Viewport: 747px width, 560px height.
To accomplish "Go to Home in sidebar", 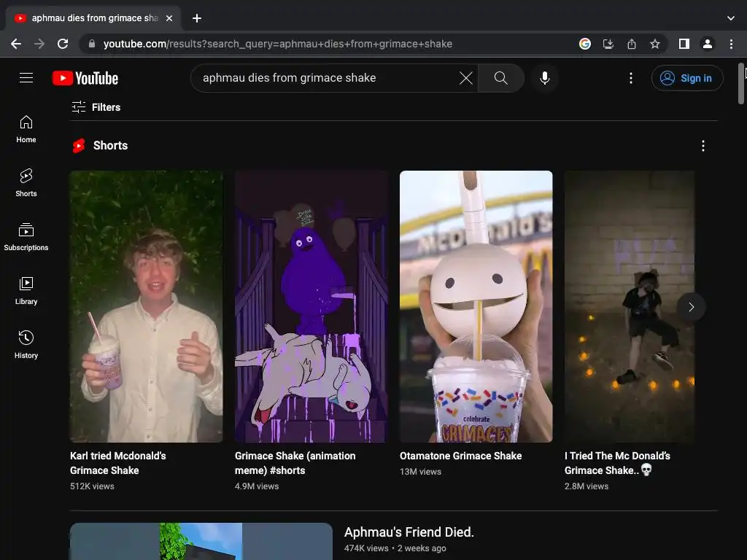I will pyautogui.click(x=26, y=129).
